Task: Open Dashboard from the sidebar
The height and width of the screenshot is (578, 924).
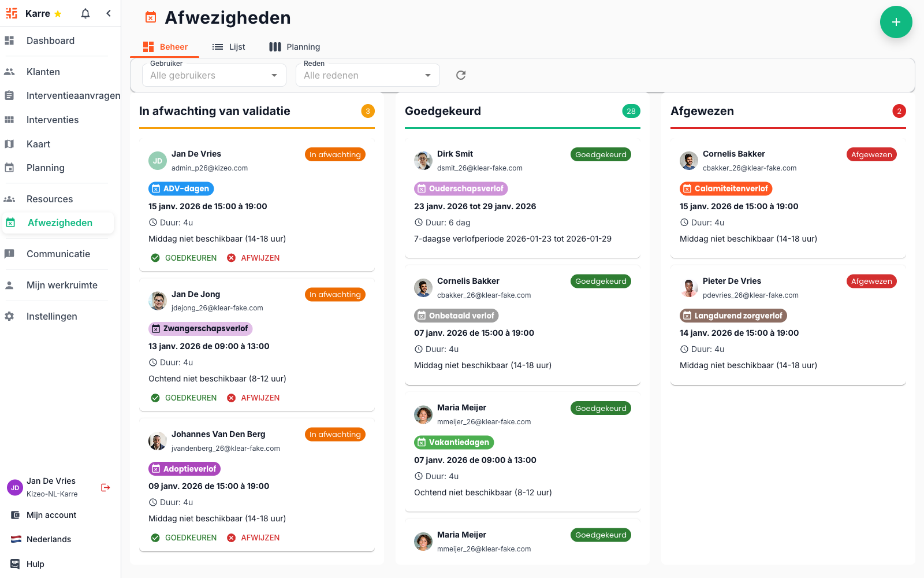Action: [50, 40]
